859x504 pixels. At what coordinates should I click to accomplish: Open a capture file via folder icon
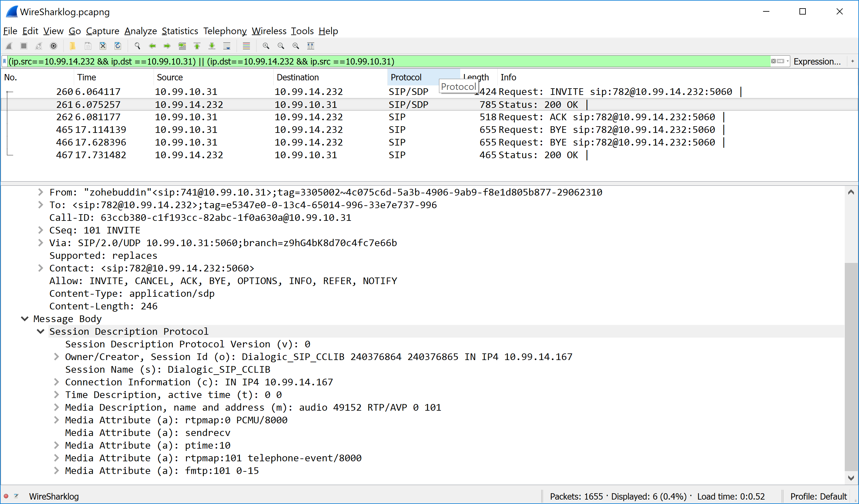coord(72,46)
